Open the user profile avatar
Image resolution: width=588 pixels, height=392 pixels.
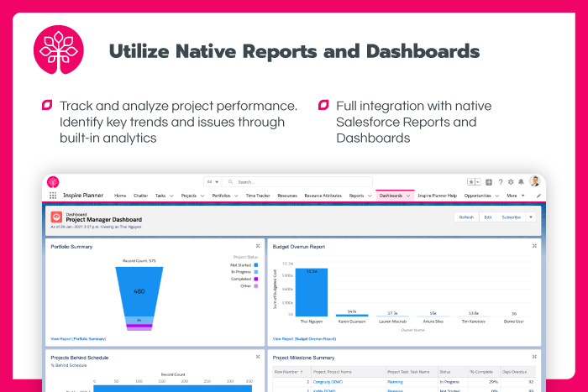pos(535,181)
